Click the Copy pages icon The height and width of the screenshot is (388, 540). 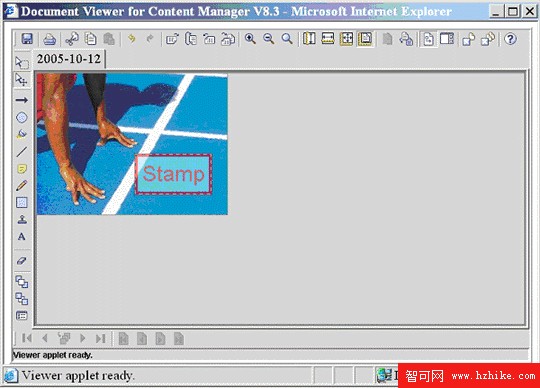pyautogui.click(x=91, y=39)
